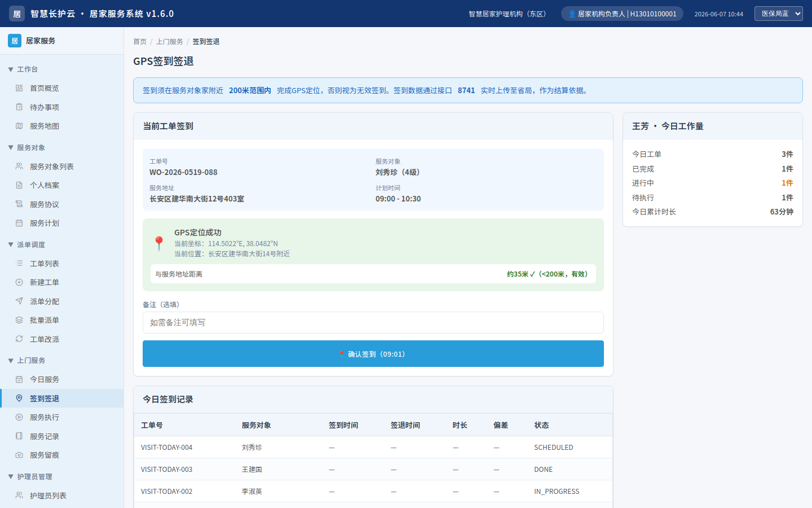Click the 派单分配 paper-plane icon

(19, 301)
